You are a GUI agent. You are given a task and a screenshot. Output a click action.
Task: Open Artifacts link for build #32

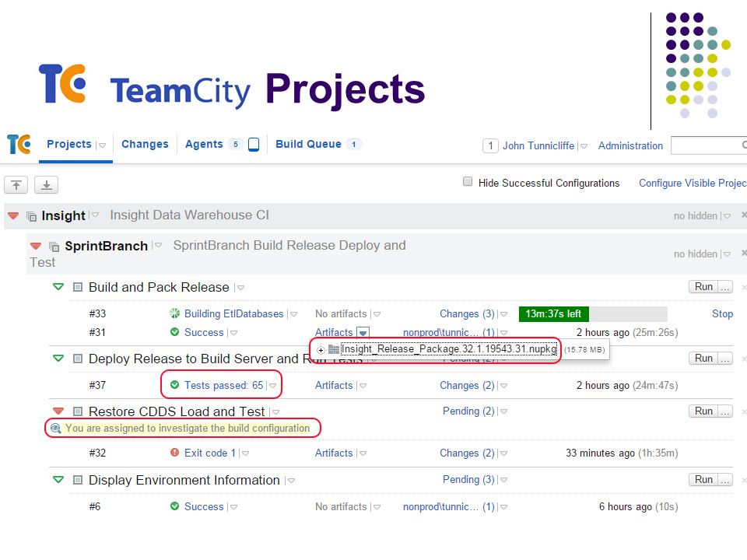[334, 453]
